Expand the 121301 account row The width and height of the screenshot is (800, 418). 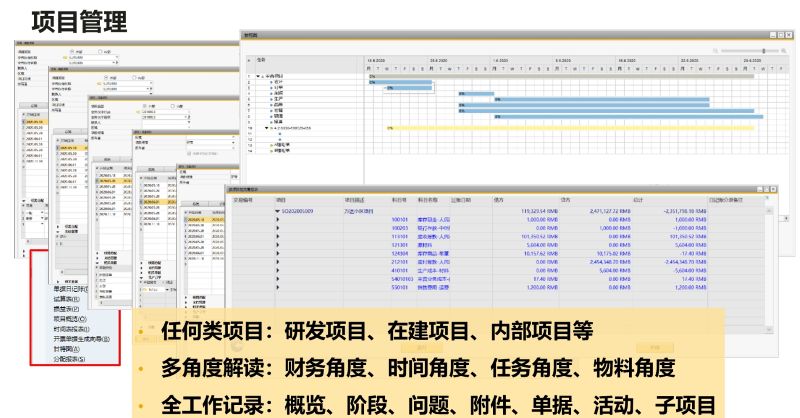pyautogui.click(x=278, y=245)
